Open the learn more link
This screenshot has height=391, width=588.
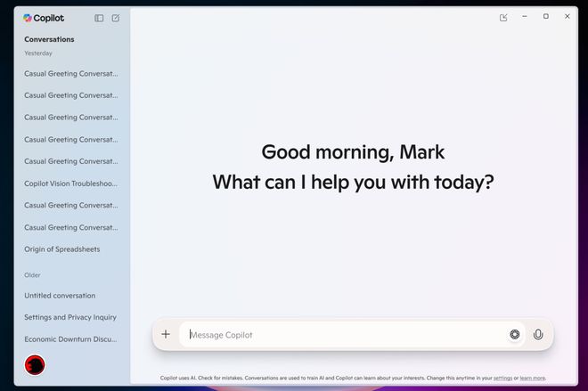(x=532, y=378)
